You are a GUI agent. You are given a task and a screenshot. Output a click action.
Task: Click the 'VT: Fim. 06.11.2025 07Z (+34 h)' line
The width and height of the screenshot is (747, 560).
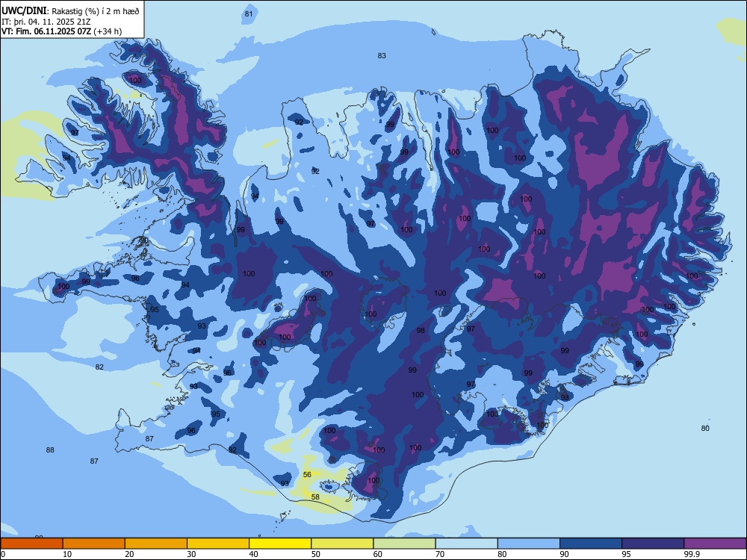pyautogui.click(x=61, y=31)
